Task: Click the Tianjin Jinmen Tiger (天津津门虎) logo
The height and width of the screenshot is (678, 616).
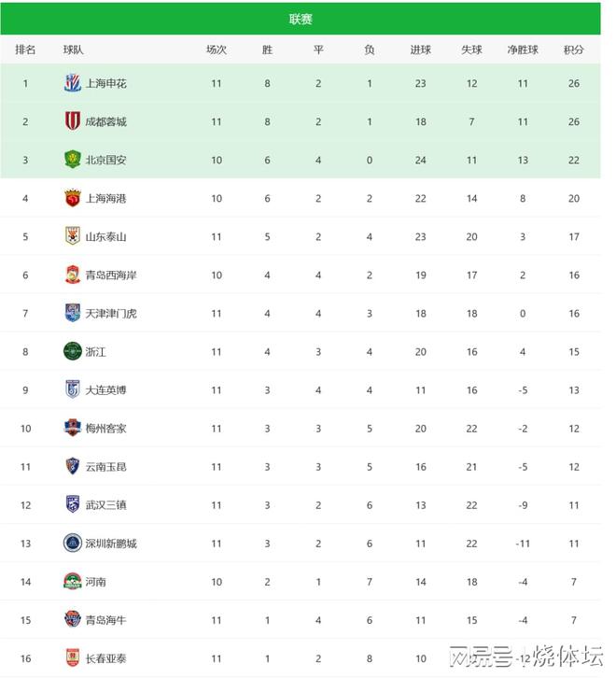Action: pos(72,313)
